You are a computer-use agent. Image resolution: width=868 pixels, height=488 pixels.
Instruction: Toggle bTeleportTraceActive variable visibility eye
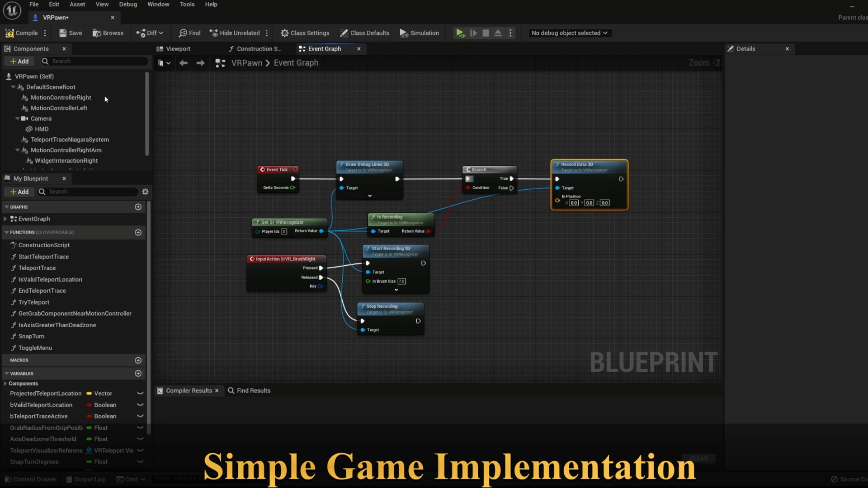pos(140,416)
